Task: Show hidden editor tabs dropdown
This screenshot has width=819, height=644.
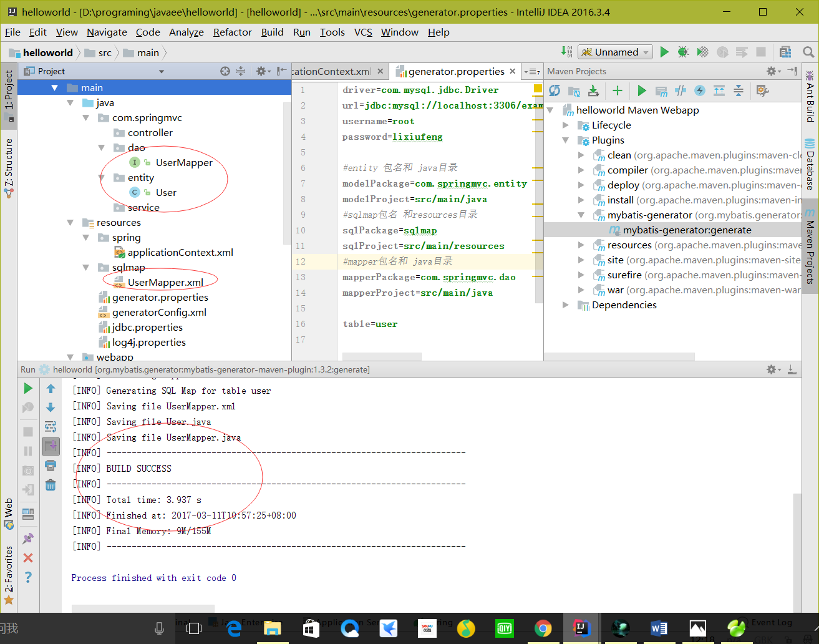Action: [x=532, y=72]
